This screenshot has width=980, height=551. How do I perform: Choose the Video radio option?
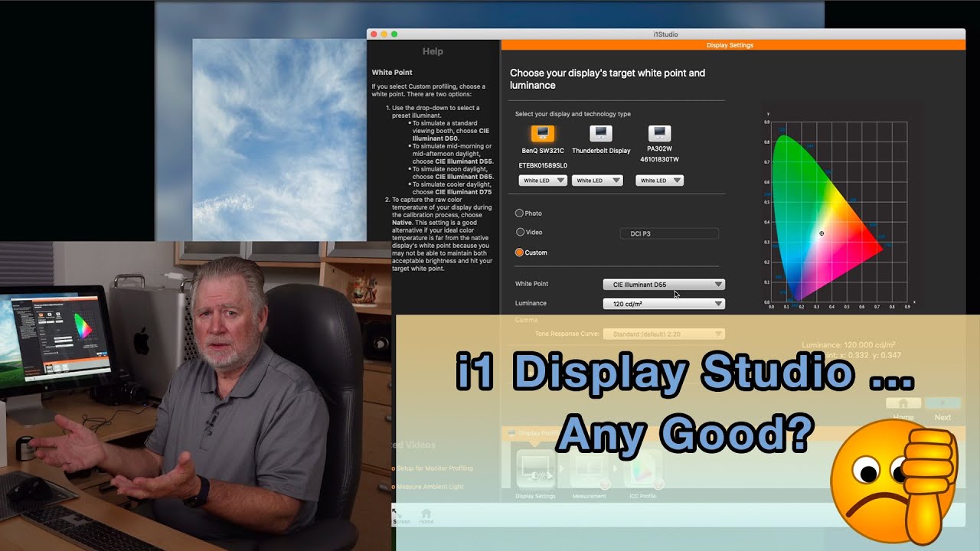(x=520, y=232)
